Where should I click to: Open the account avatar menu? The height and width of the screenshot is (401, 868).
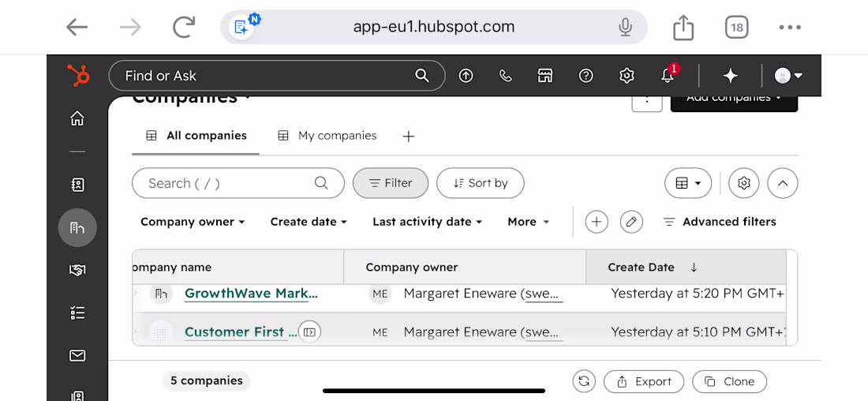[788, 76]
